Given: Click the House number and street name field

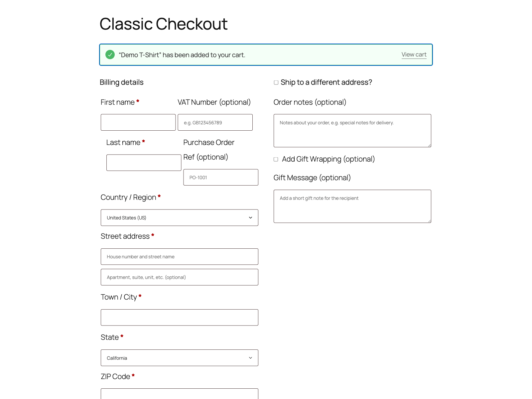Looking at the screenshot, I should pyautogui.click(x=180, y=256).
